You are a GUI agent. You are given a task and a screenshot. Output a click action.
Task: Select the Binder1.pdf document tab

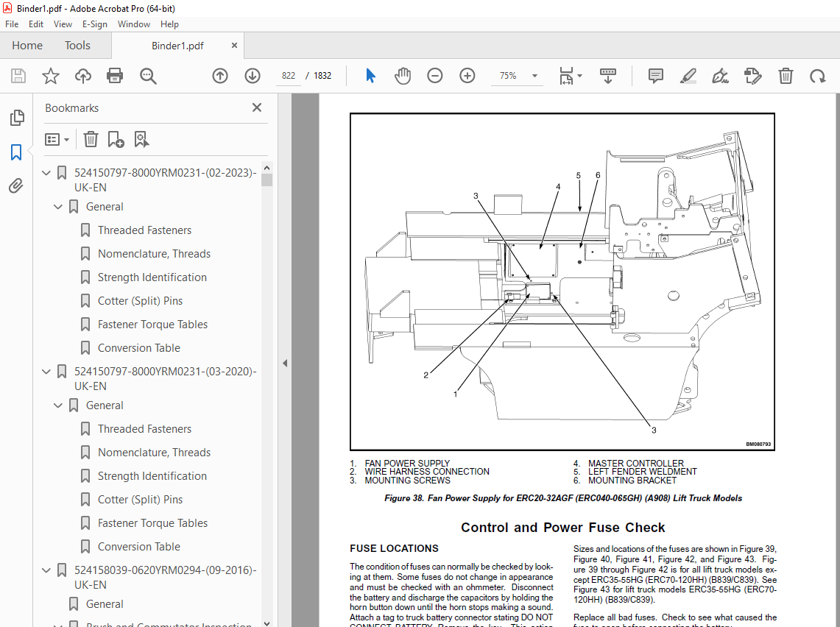click(177, 46)
